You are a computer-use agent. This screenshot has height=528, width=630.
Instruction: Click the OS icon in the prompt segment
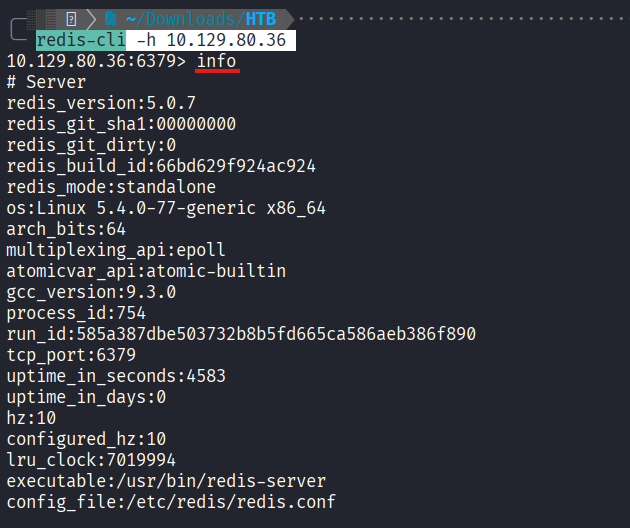pyautogui.click(x=72, y=19)
